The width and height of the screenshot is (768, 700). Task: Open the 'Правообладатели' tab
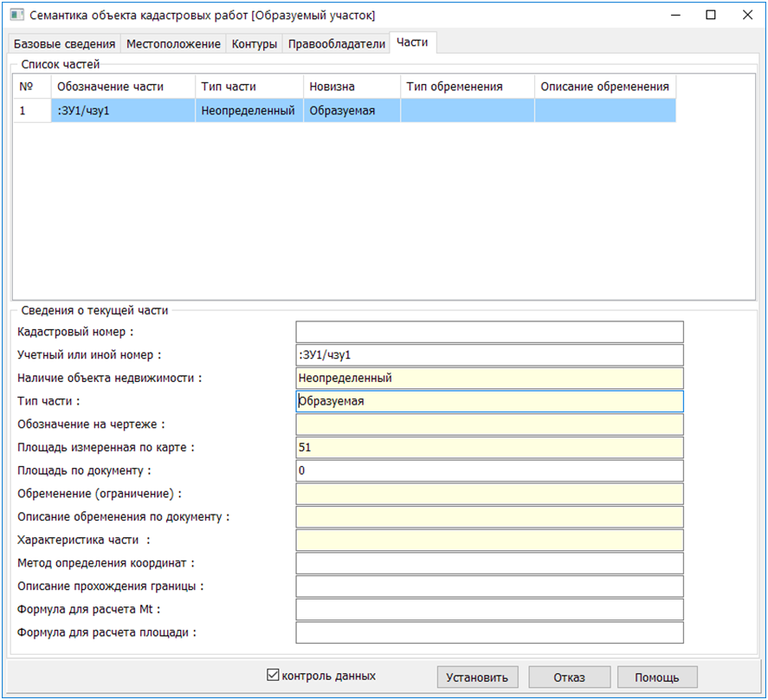point(336,44)
